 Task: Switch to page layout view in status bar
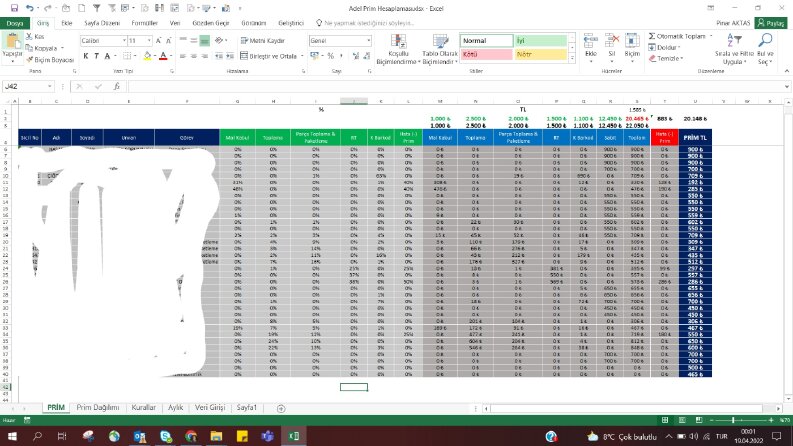(682, 420)
